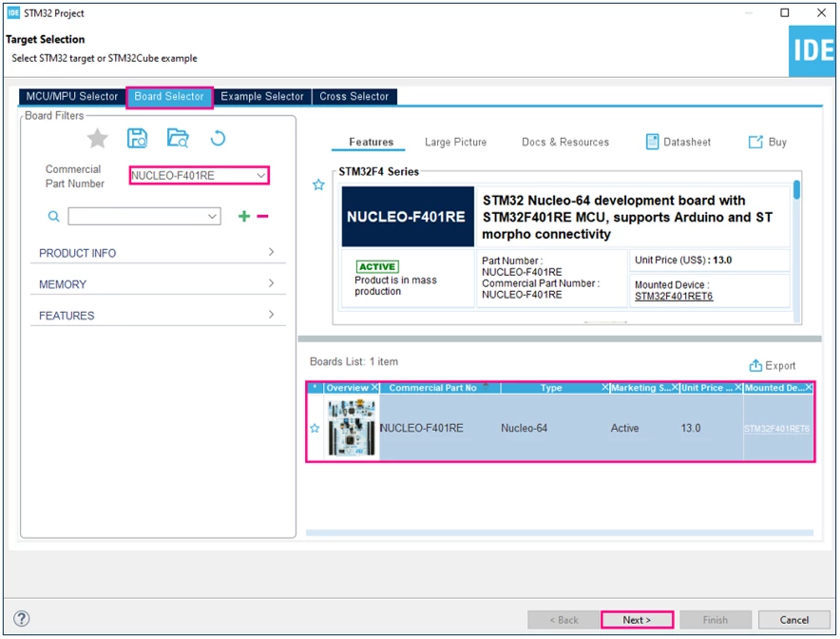Viewport: 840px width, 639px height.
Task: Click the board details vertical scrollbar
Action: [796, 190]
